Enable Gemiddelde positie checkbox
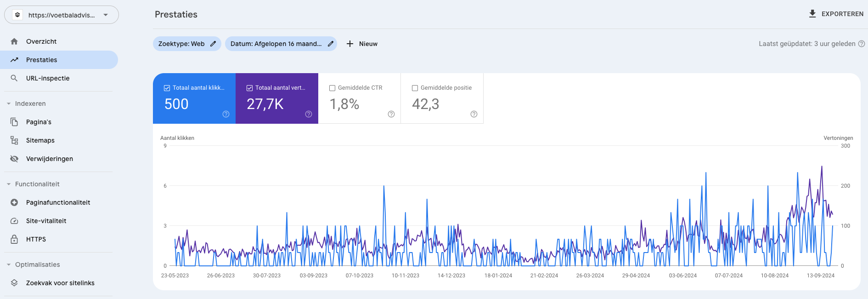 click(x=415, y=88)
